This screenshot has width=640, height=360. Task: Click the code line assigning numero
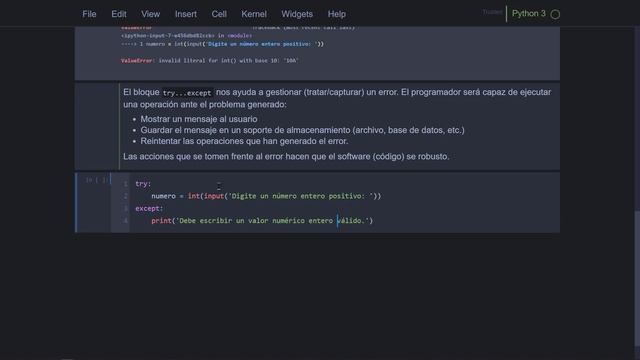point(266,196)
